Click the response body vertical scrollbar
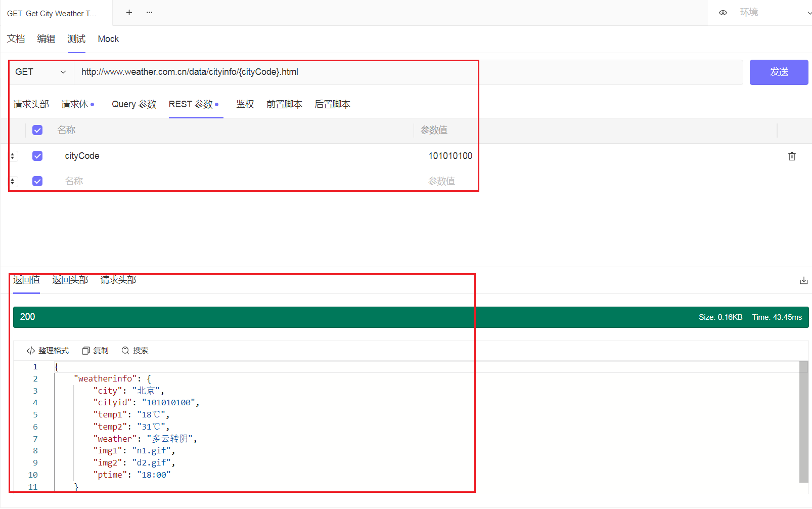Screen dimensions: 812x509 pos(803,421)
